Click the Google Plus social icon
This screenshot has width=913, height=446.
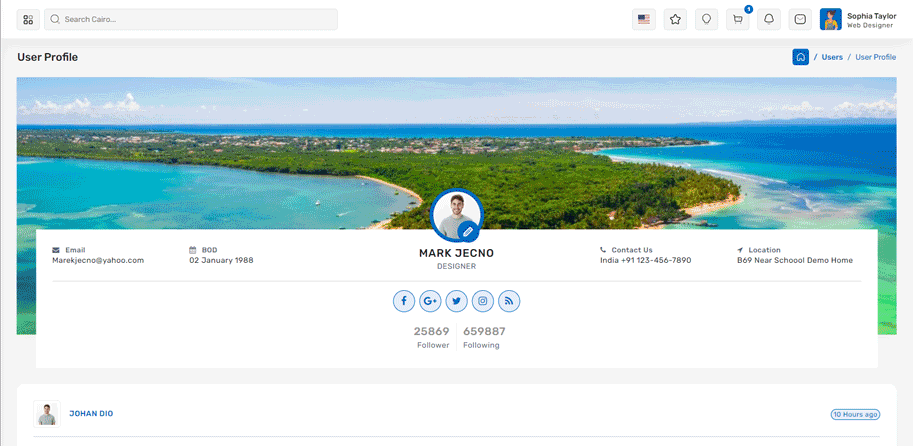(430, 301)
